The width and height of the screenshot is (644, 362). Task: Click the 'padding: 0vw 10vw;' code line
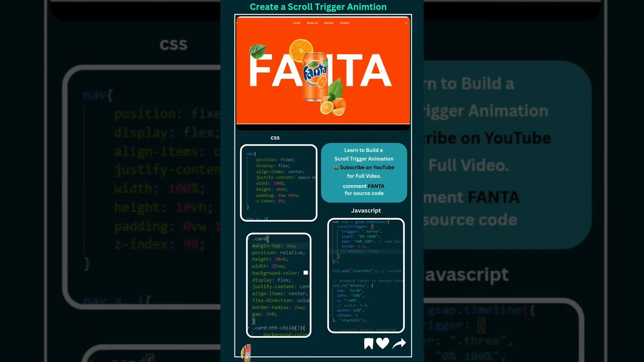[278, 195]
